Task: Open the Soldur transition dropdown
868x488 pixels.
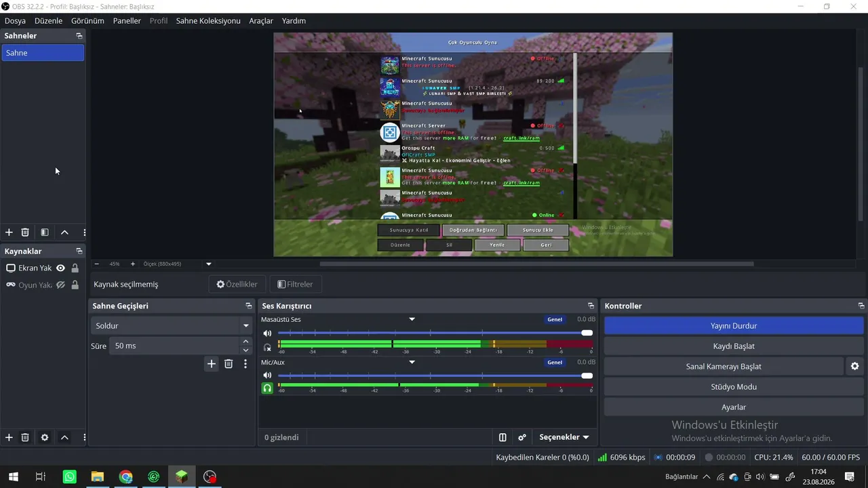Action: pyautogui.click(x=172, y=326)
